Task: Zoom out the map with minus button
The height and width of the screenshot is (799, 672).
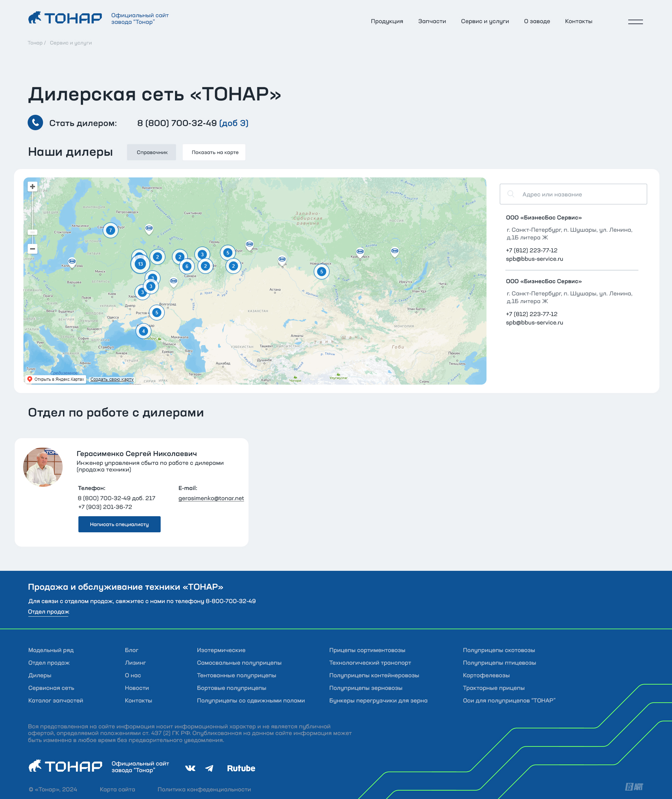Action: tap(33, 249)
